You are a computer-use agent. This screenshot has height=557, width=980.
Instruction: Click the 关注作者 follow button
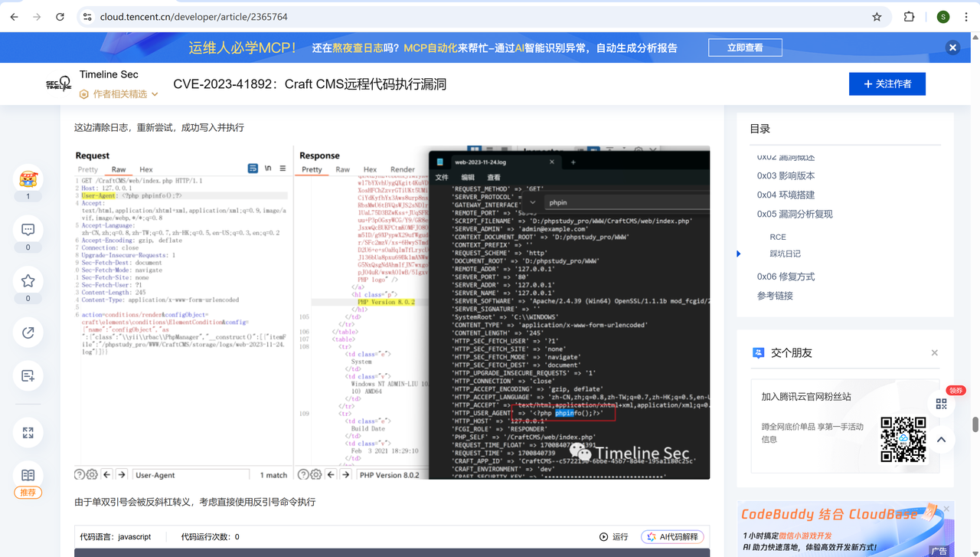click(x=887, y=84)
